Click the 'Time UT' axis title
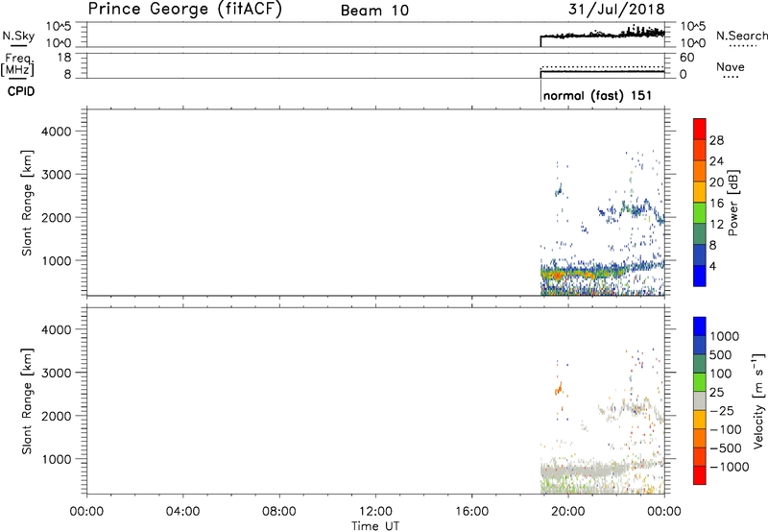768x532 pixels. [x=375, y=526]
